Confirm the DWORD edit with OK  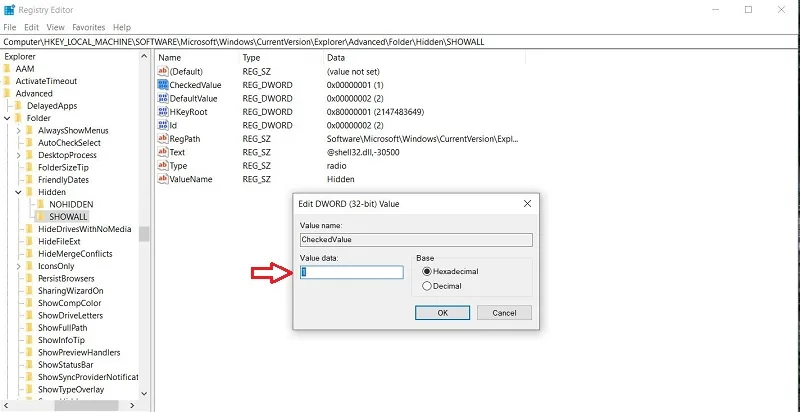[x=442, y=313]
